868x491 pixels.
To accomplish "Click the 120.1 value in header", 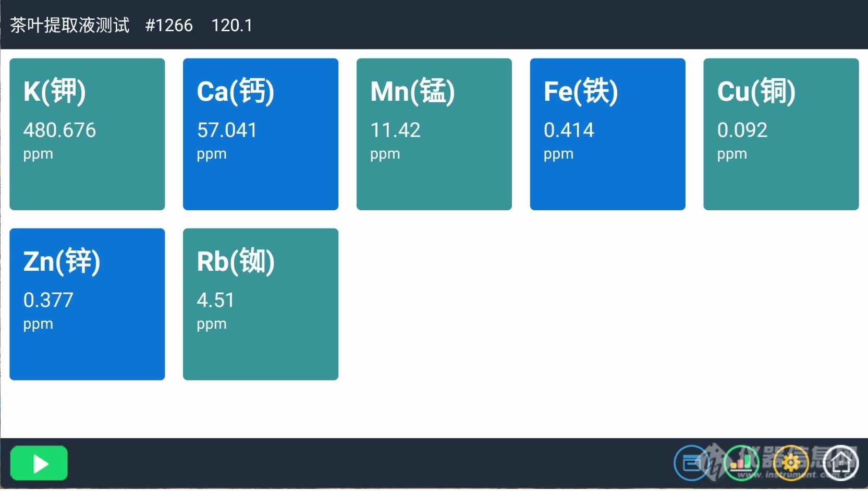I will click(x=232, y=25).
